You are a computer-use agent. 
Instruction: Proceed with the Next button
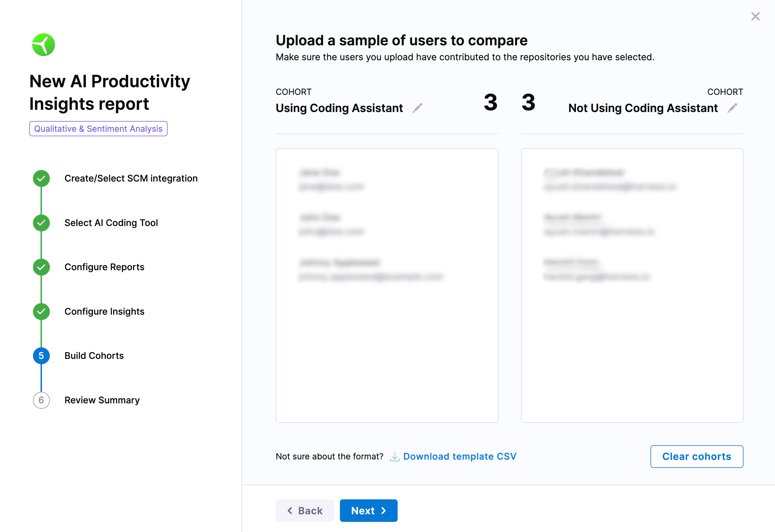coord(369,511)
